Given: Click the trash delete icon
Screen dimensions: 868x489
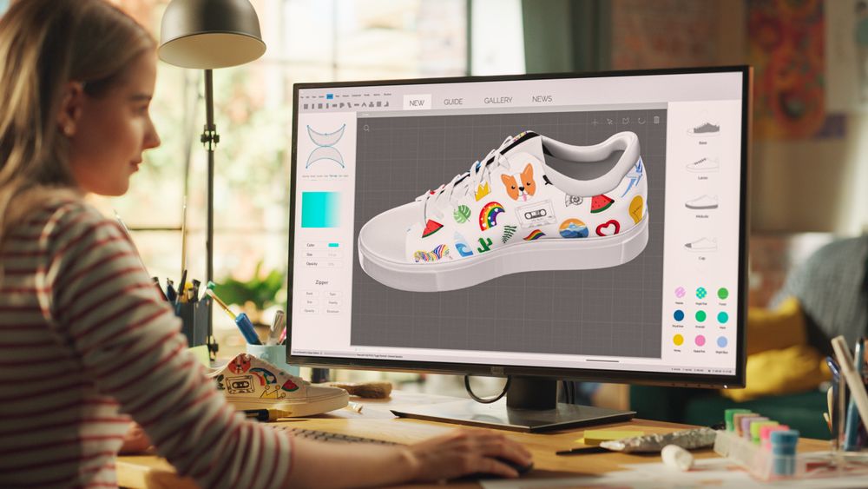Looking at the screenshot, I should tap(656, 120).
